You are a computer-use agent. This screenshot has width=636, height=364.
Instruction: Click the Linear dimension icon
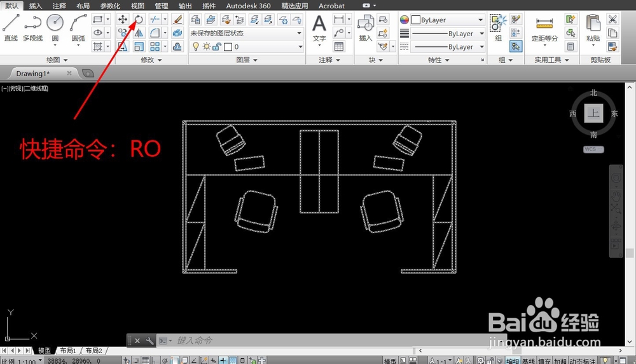339,19
